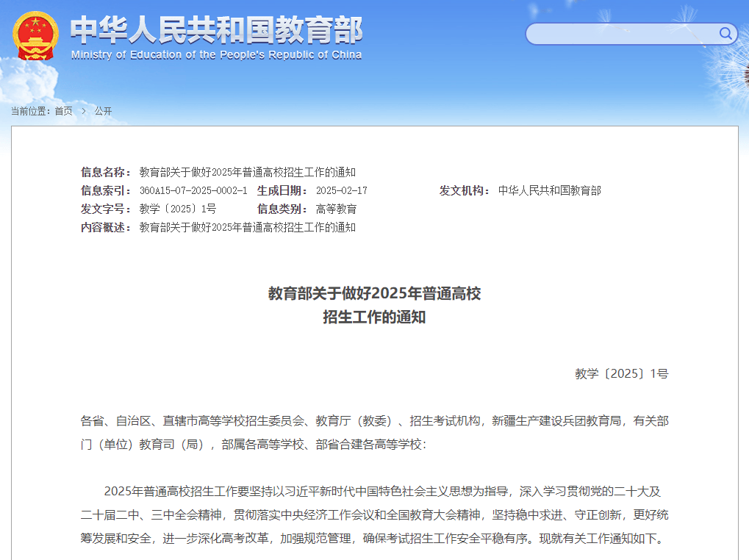
Task: Select the info name value 教育部关于做好2025年普通高校招生工作的通知
Action: tap(248, 173)
